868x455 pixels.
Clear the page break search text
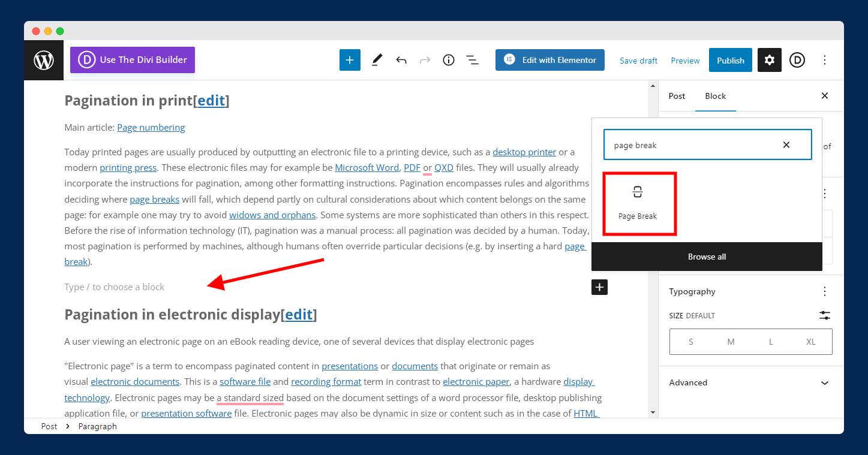tap(786, 145)
